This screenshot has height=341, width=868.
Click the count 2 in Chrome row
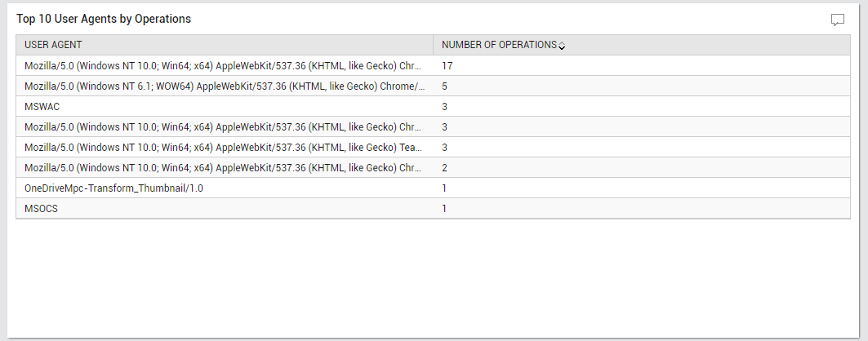[x=444, y=167]
